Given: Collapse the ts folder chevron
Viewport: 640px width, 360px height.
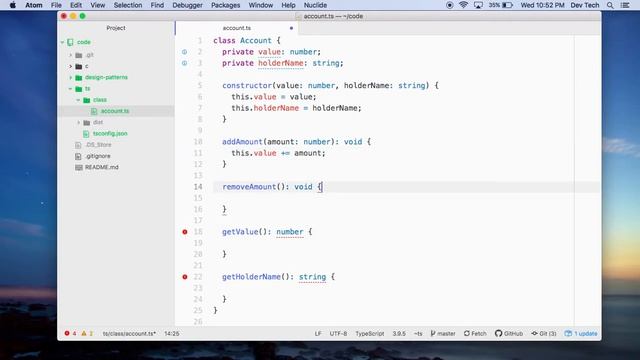Looking at the screenshot, I should coord(70,89).
